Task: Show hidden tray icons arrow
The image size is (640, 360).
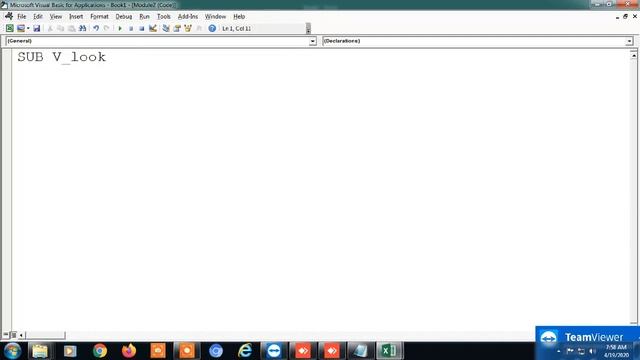Action: pos(559,351)
